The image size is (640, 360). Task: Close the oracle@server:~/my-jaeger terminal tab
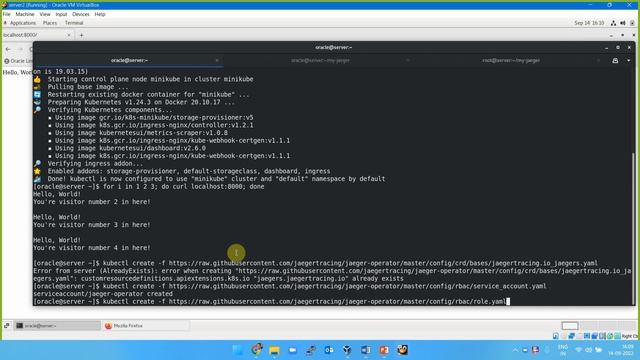pos(407,60)
